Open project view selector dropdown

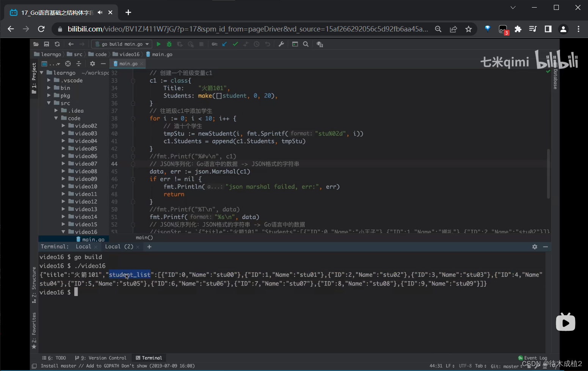(51, 64)
